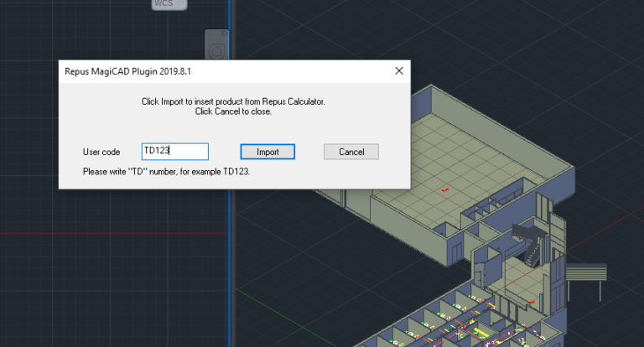The height and width of the screenshot is (347, 644).
Task: Close the Repus MagiCAD Plugin dialog
Action: [x=399, y=71]
